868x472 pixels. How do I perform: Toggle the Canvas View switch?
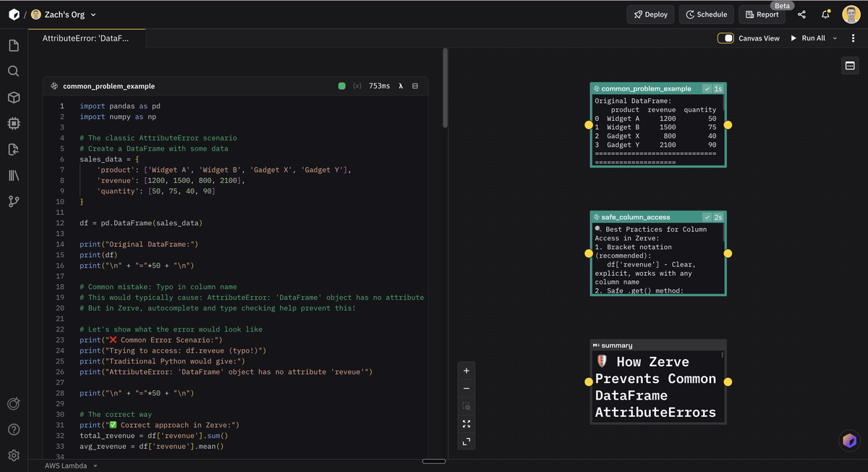(726, 38)
